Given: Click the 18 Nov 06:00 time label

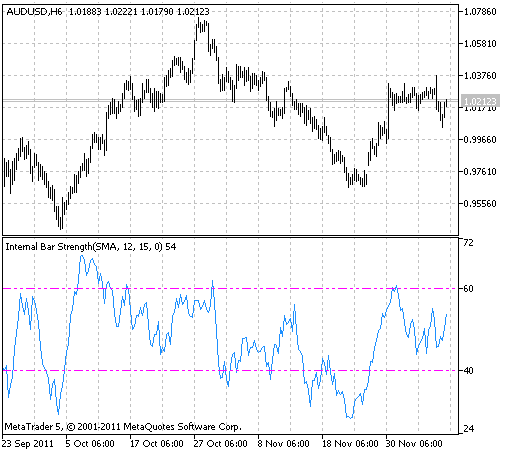Looking at the screenshot, I should [x=350, y=444].
